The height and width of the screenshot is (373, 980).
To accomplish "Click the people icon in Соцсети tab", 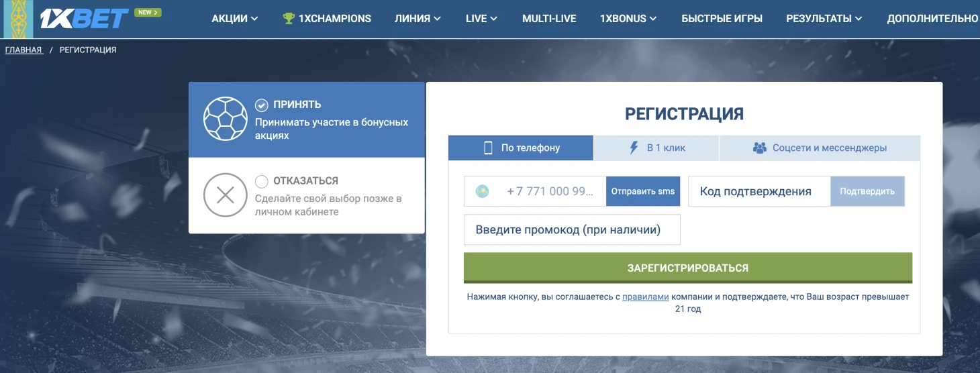I will tap(759, 148).
